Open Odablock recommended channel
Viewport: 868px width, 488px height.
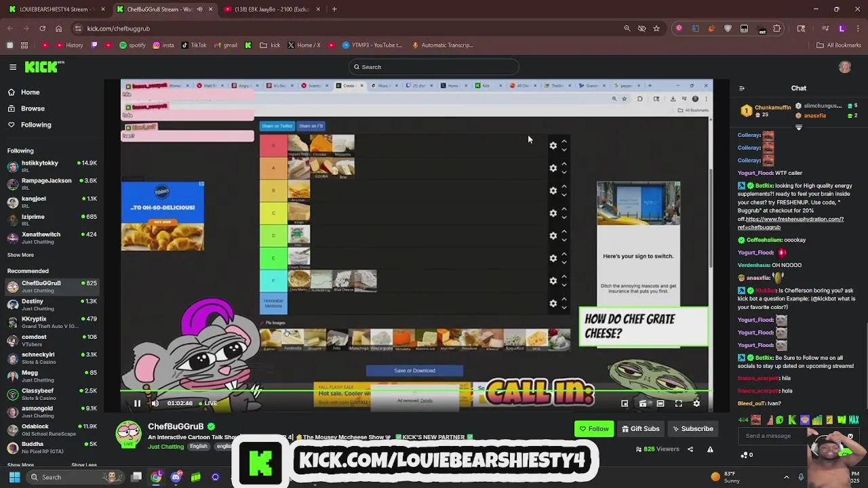52,430
